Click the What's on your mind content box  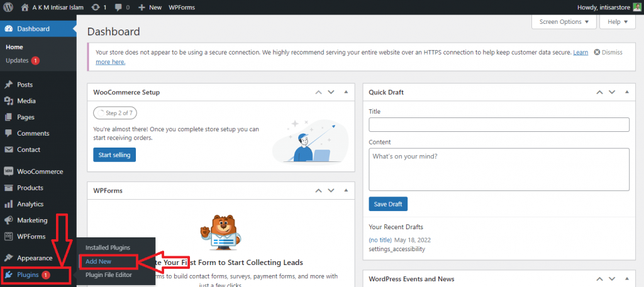tap(499, 170)
